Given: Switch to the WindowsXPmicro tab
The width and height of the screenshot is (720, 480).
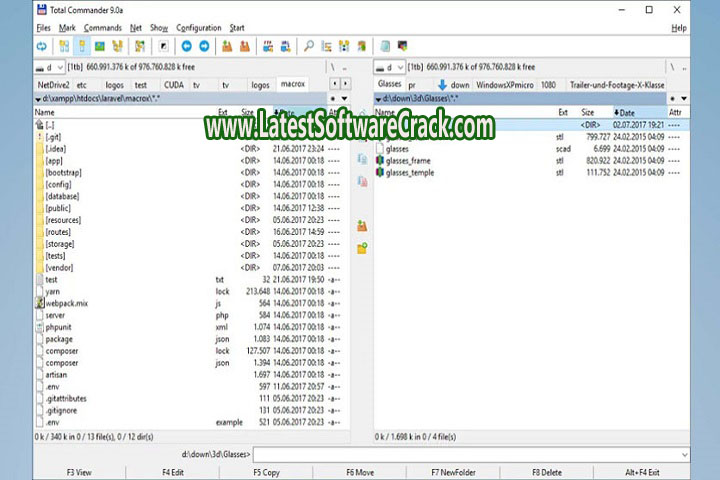Looking at the screenshot, I should [x=503, y=86].
